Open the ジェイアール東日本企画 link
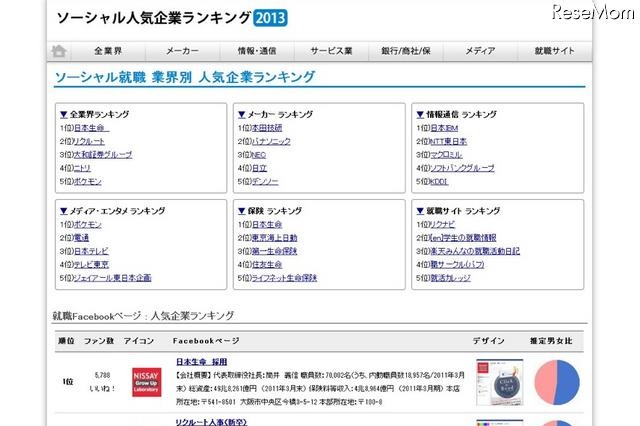Image resolution: width=640 pixels, height=426 pixels. click(112, 278)
